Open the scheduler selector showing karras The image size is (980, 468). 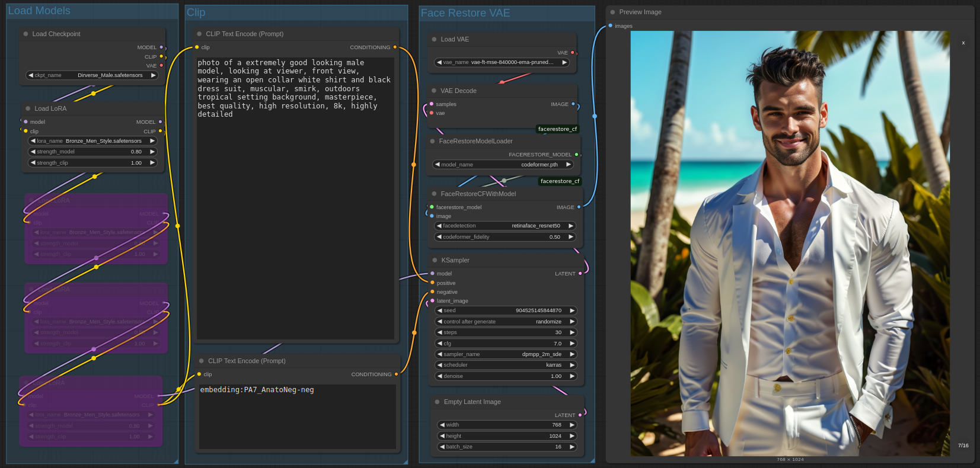506,365
